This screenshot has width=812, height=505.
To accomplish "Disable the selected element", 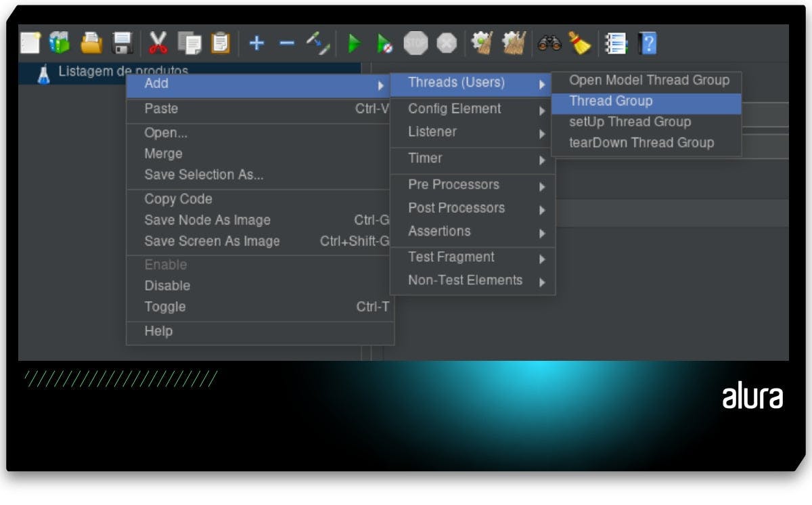I will (167, 286).
